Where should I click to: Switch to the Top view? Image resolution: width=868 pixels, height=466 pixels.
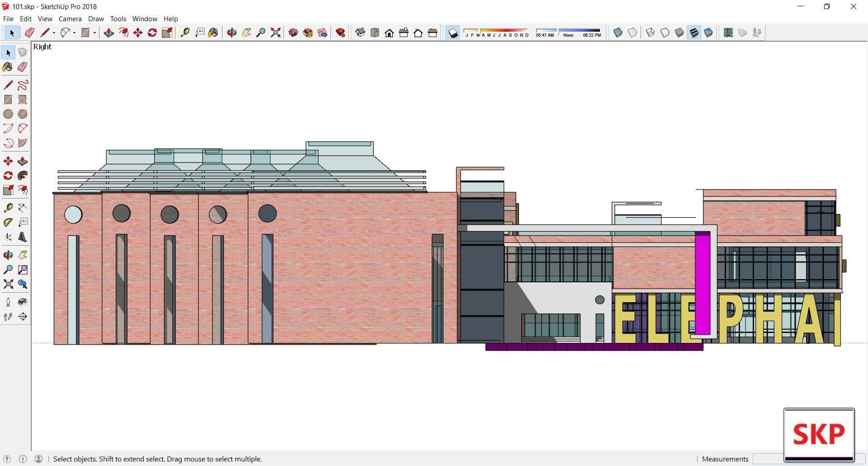click(x=375, y=33)
